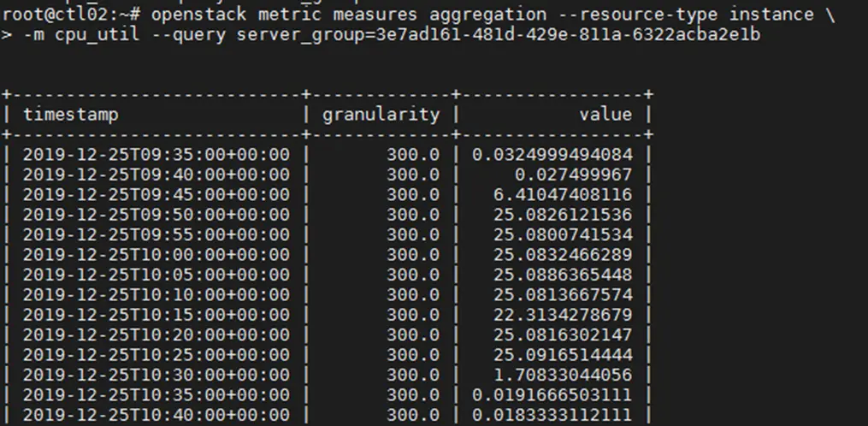Click value 0.0324999494084
The height and width of the screenshot is (426, 868).
coord(552,155)
